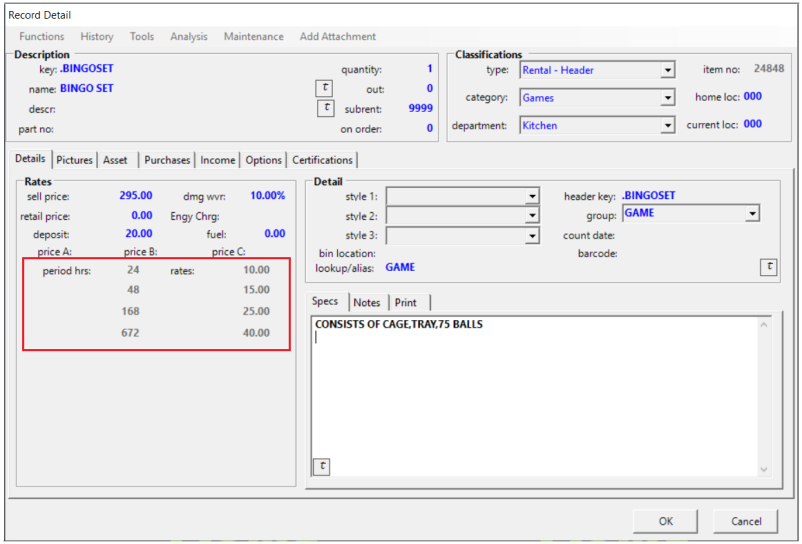The image size is (802, 544).
Task: Click the 15.00 rate value
Action: click(256, 290)
